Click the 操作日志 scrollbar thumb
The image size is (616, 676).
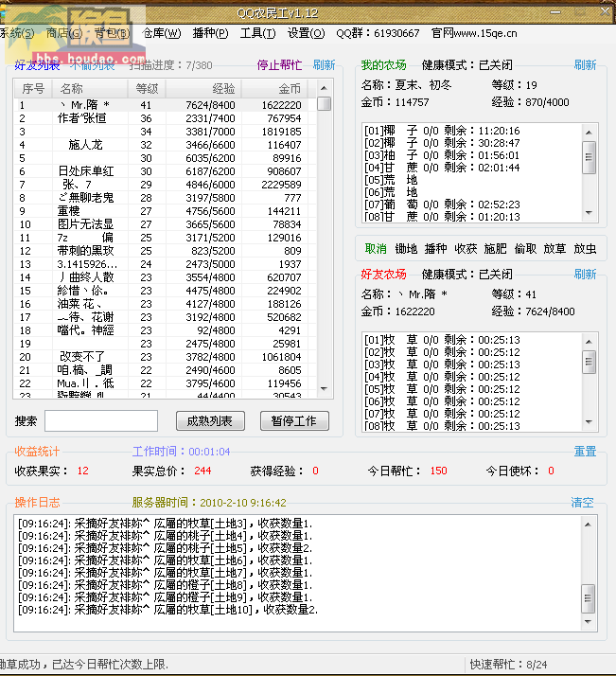click(x=588, y=598)
